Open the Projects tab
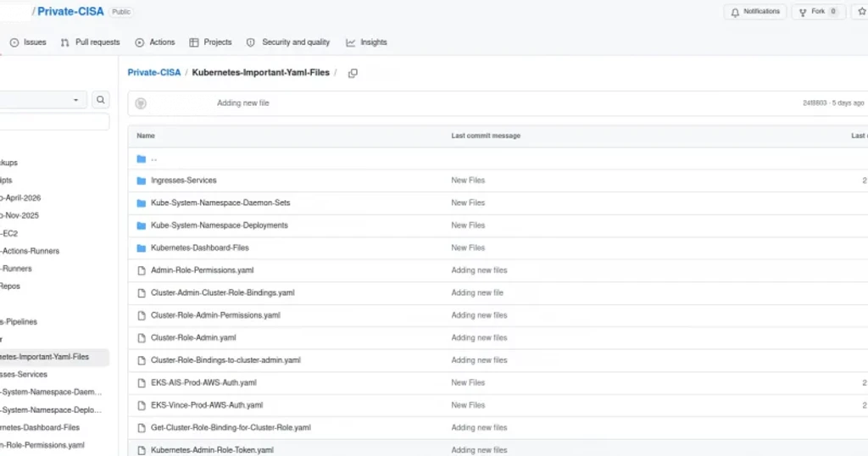The height and width of the screenshot is (456, 868). pos(210,42)
